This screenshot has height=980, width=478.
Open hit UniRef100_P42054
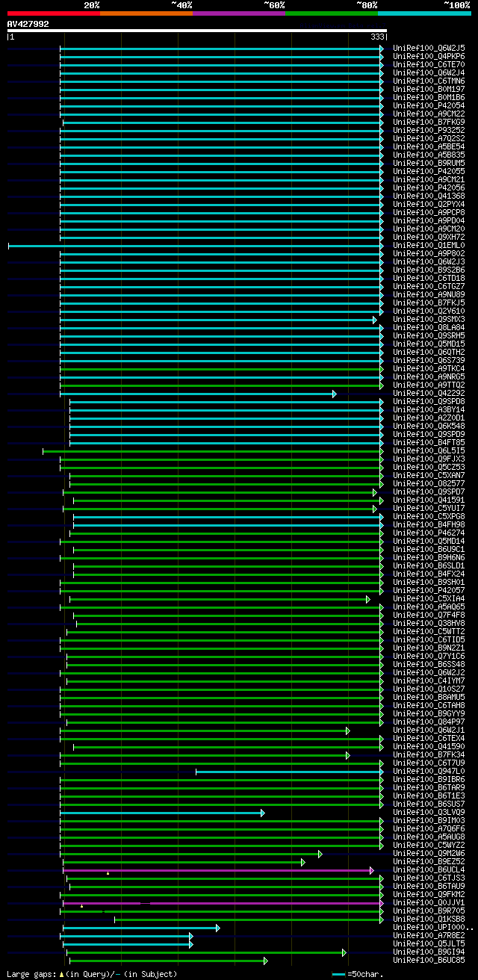point(429,105)
